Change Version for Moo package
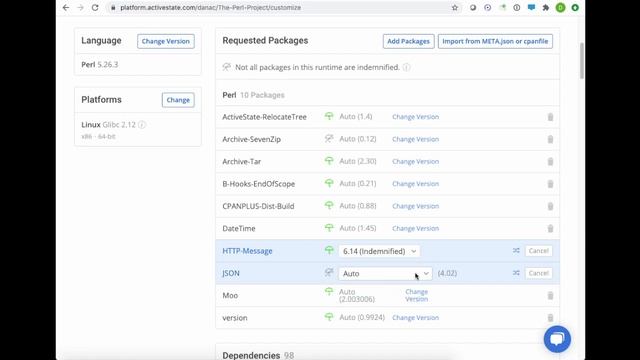This screenshot has width=640, height=360. tap(417, 296)
